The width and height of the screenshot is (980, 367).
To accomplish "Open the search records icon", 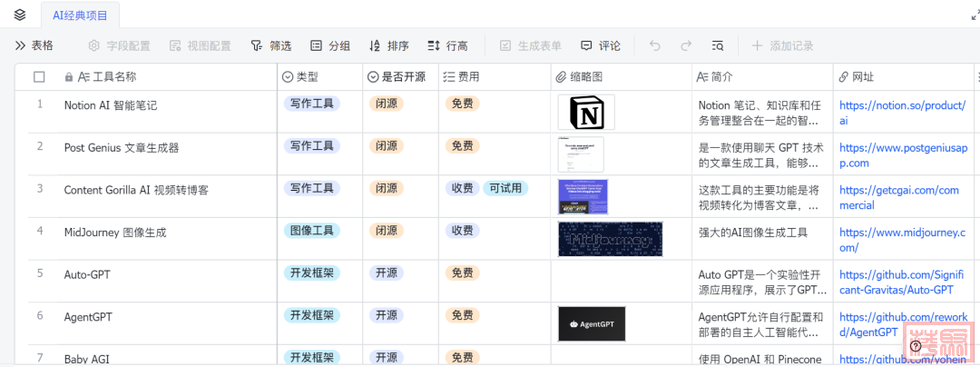I will 718,45.
